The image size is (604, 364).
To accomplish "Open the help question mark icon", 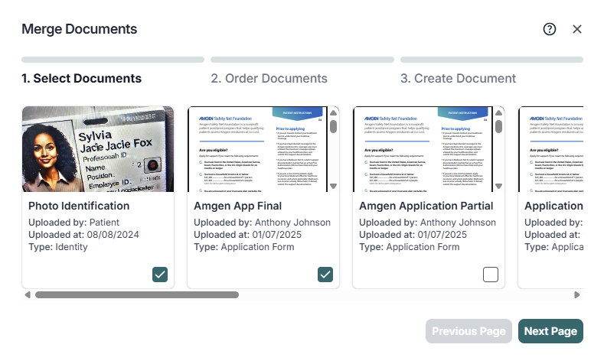I will (550, 29).
